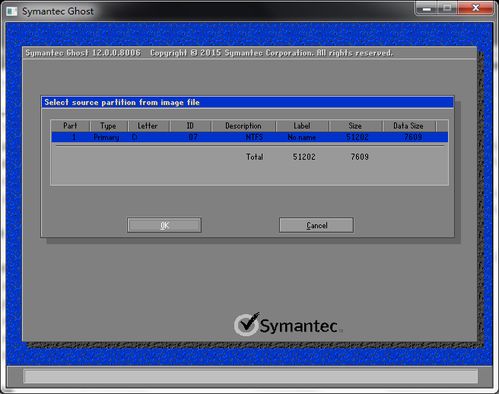499x394 pixels.
Task: Click the Part column header
Action: 70,126
